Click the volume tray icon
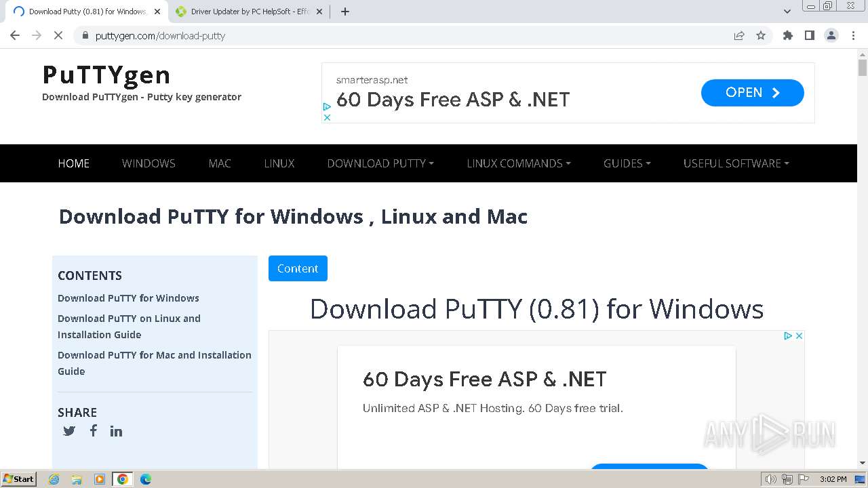 pos(771,479)
